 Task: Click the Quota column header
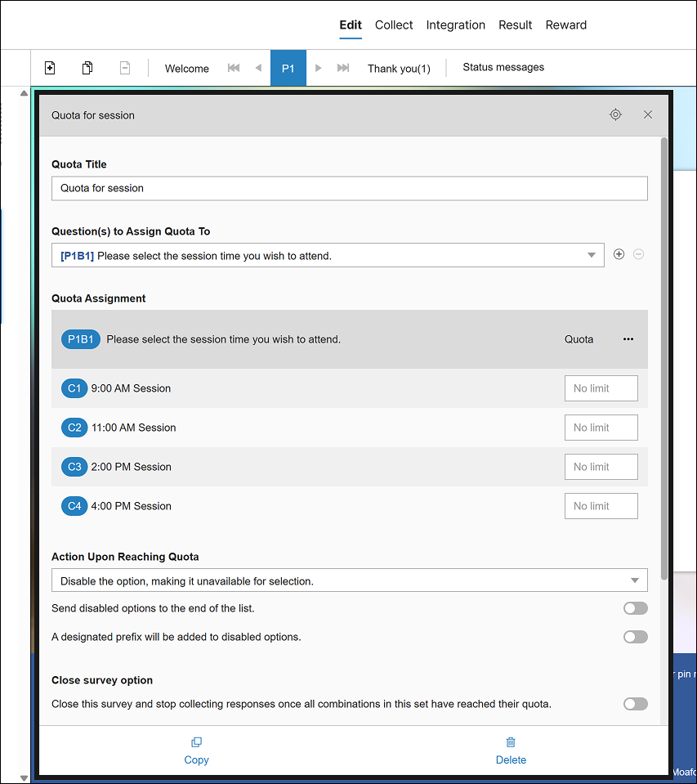point(579,339)
